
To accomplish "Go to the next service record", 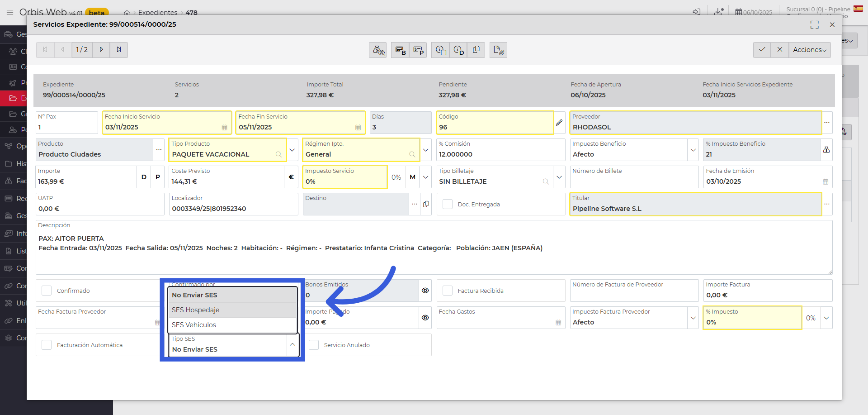I will pos(101,50).
